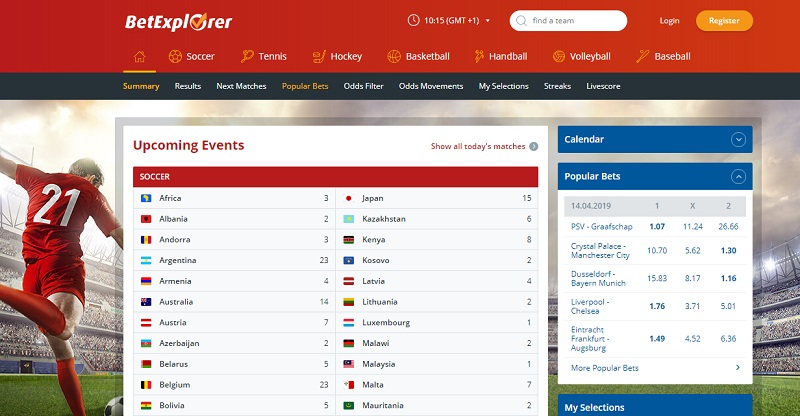Image resolution: width=800 pixels, height=416 pixels.
Task: Click the tennis racket icon
Action: click(x=248, y=56)
